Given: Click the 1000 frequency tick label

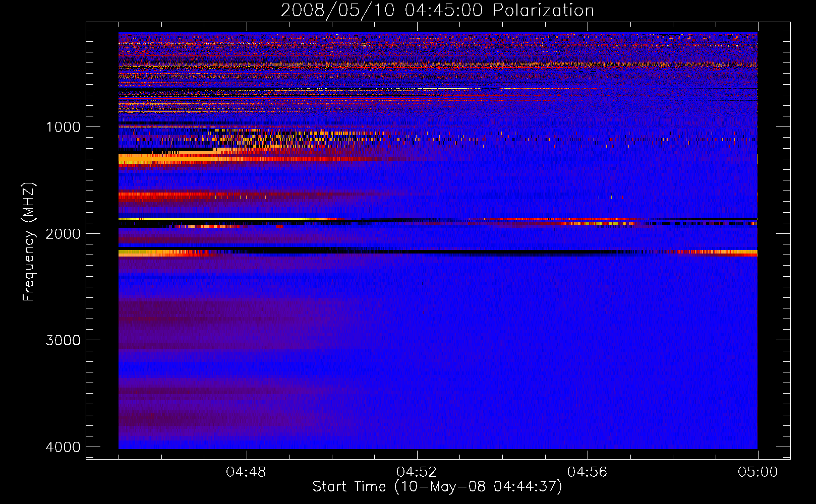Looking at the screenshot, I should (x=63, y=127).
